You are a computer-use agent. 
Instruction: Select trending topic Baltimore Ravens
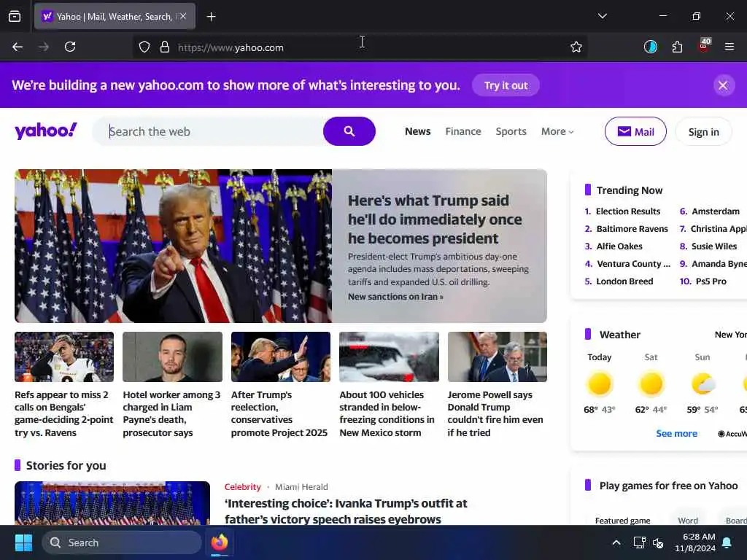[632, 228]
